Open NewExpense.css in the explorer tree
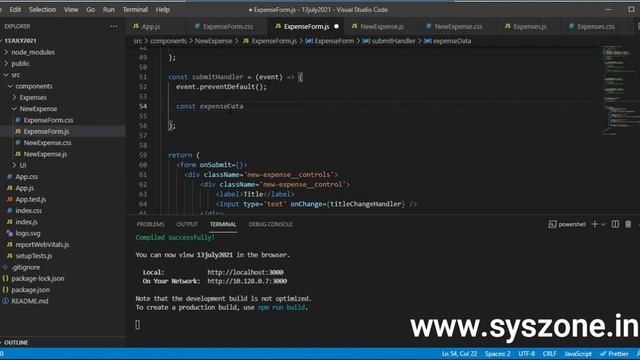640x360 pixels. pyautogui.click(x=47, y=143)
